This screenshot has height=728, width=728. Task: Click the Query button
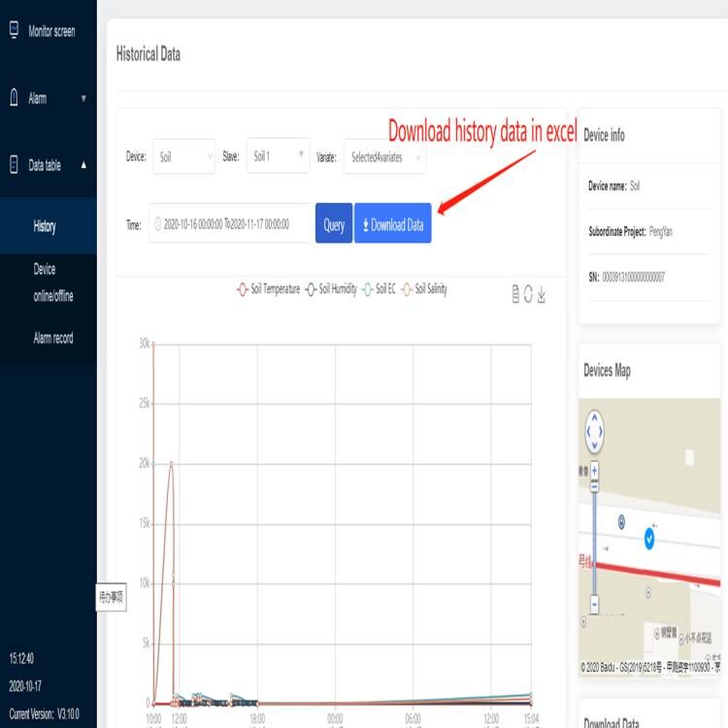(334, 223)
